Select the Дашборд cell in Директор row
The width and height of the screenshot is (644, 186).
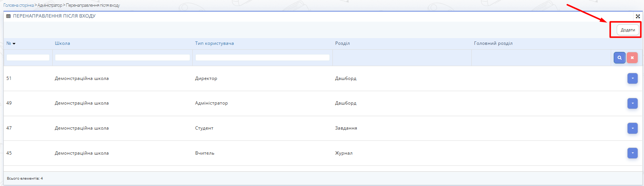[346, 78]
